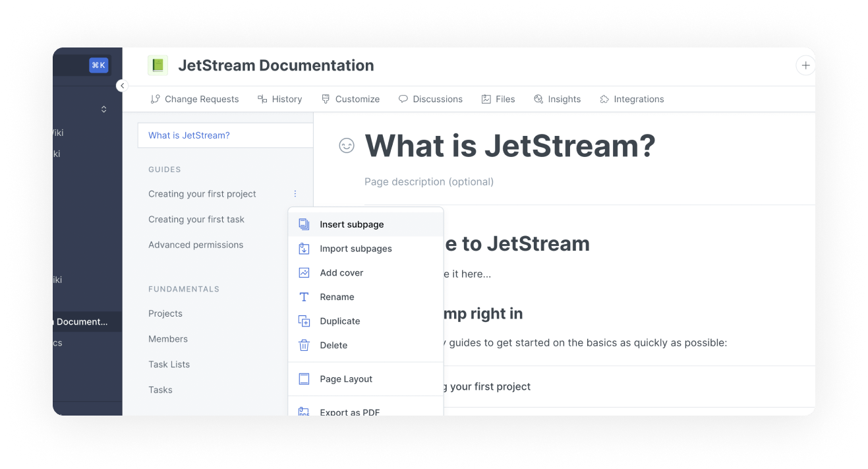Click the Rename text T icon
The height and width of the screenshot is (469, 868).
pos(304,297)
